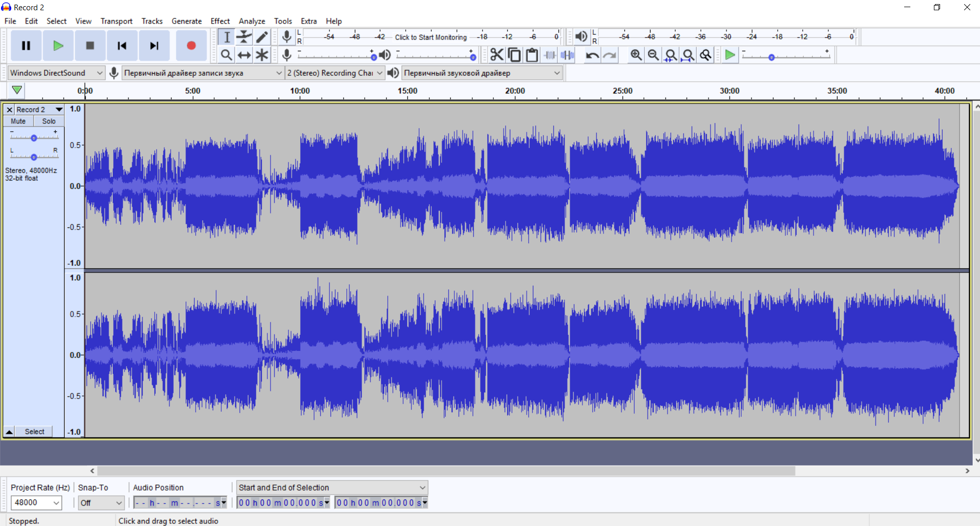Fit project to width zoom icon
Screen dimensions: 980x526
coord(689,55)
